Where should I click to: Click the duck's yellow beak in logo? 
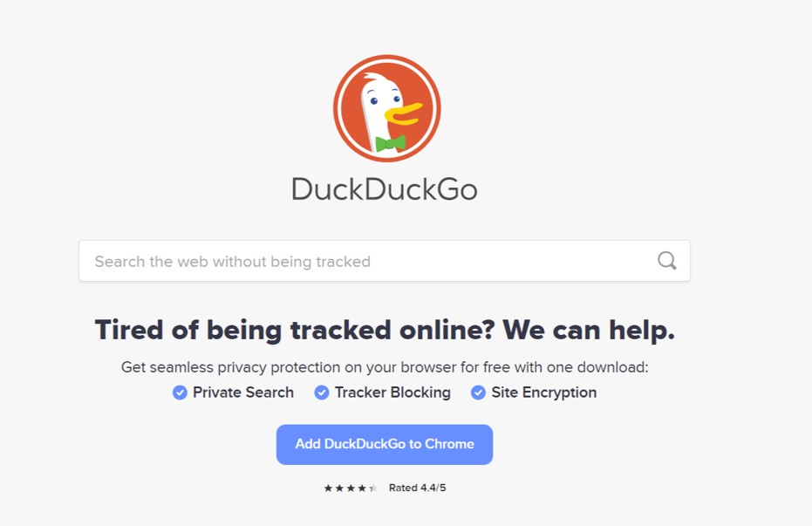[x=404, y=114]
